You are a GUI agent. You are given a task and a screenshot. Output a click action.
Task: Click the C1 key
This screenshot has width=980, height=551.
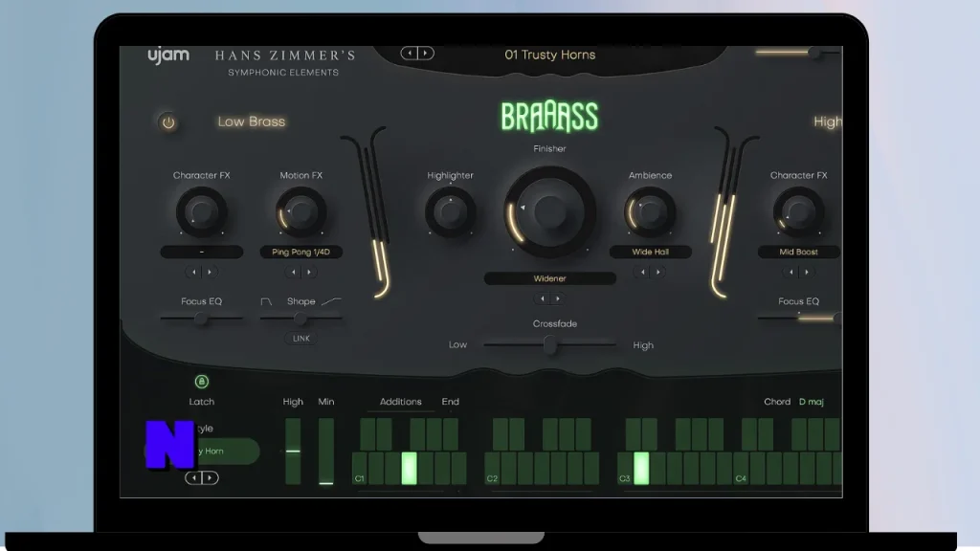point(360,469)
